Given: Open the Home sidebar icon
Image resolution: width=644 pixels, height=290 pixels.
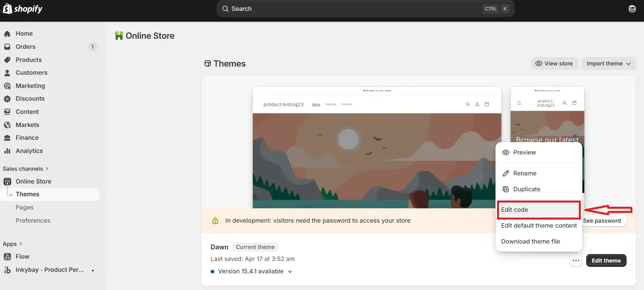Looking at the screenshot, I should (7, 34).
